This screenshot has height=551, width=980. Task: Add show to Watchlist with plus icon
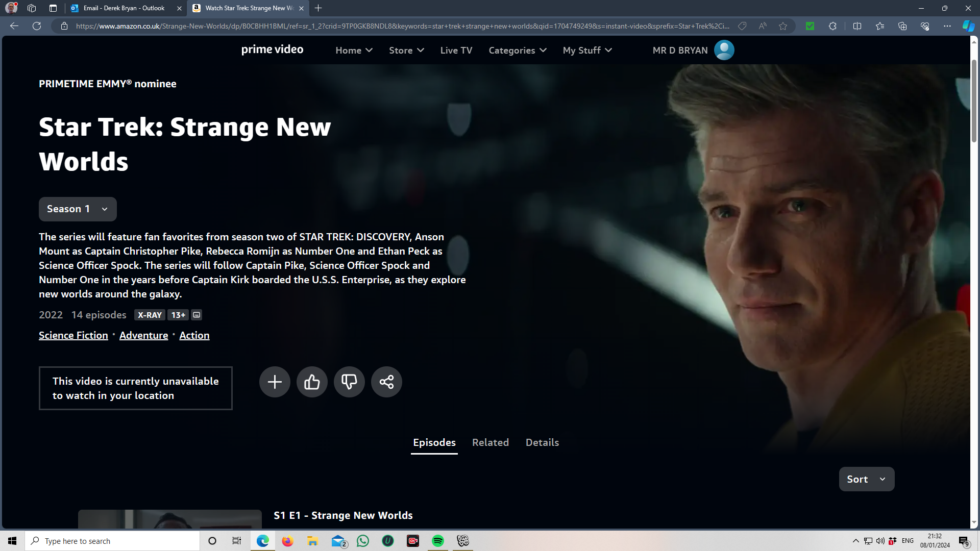pos(275,382)
